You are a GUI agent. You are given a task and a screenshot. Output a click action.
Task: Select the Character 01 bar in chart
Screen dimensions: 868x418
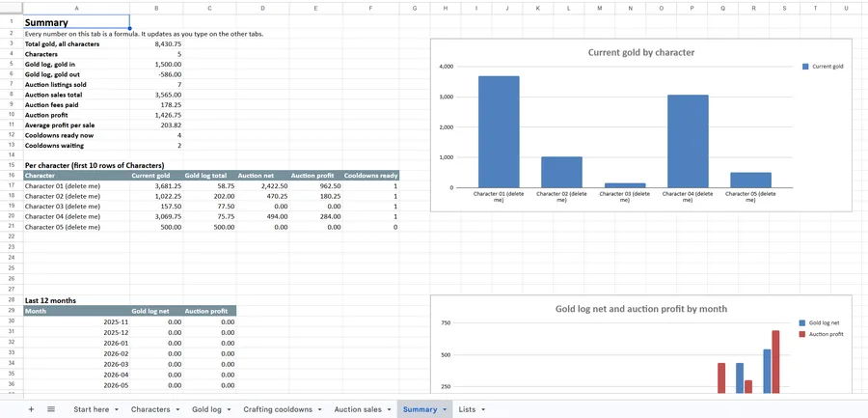pyautogui.click(x=499, y=132)
